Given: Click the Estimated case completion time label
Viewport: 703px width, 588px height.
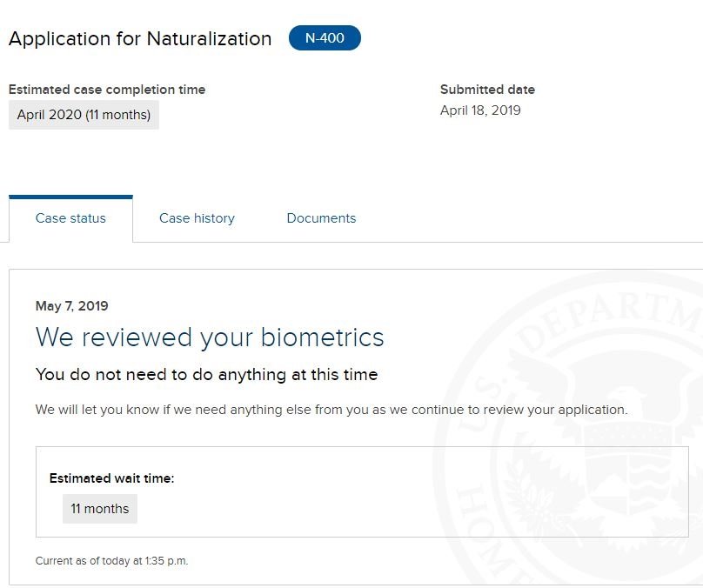Looking at the screenshot, I should 107,90.
